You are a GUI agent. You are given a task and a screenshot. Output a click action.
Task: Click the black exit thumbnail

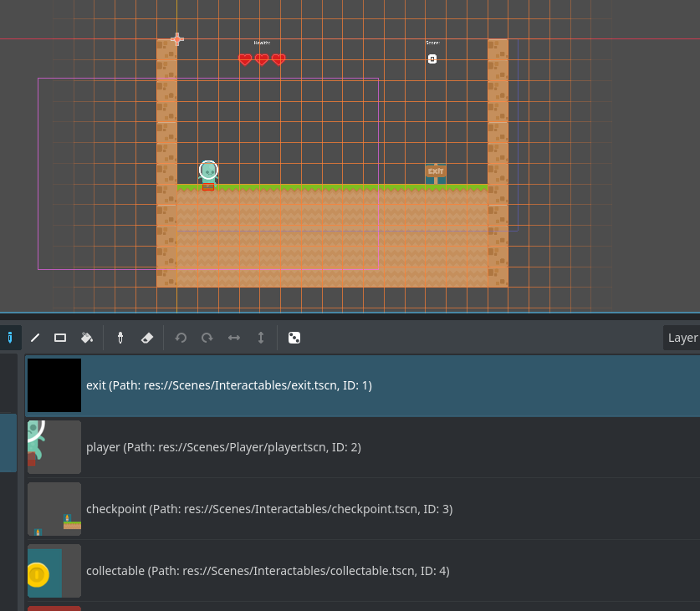(54, 385)
